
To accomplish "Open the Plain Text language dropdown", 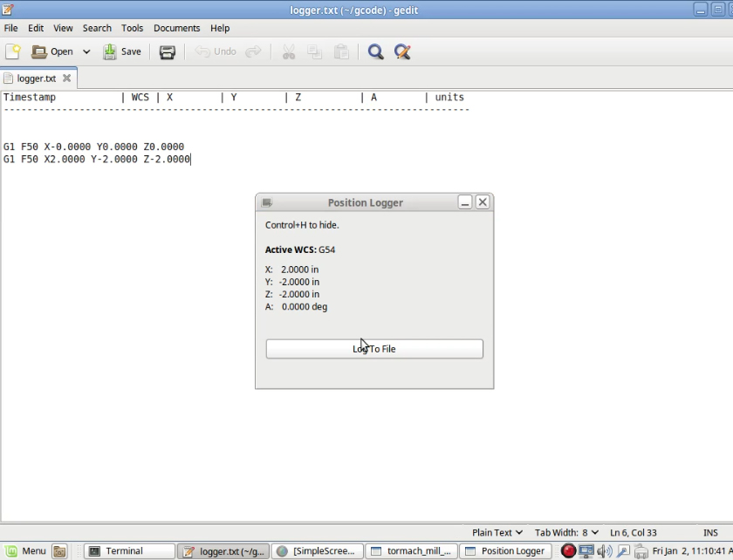I will [497, 532].
